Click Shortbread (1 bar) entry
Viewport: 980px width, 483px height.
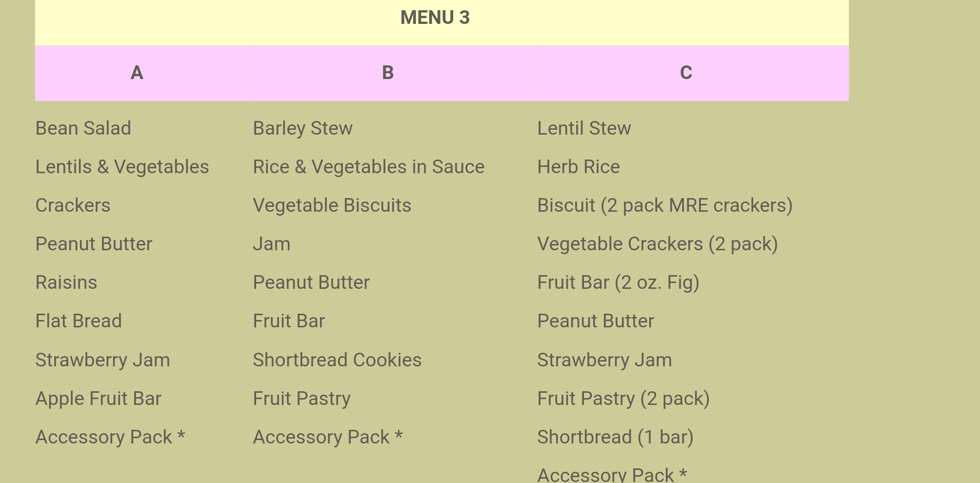pos(615,437)
